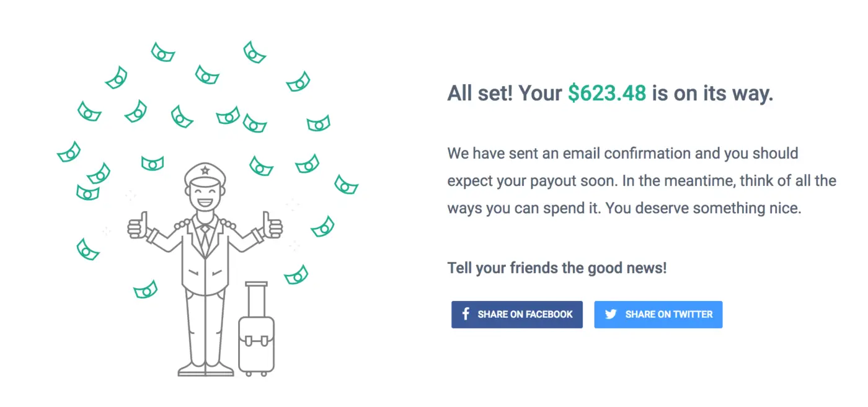Click the thumbs-up hand farthest from the suitcase
This screenshot has width=868, height=407.
tap(138, 226)
